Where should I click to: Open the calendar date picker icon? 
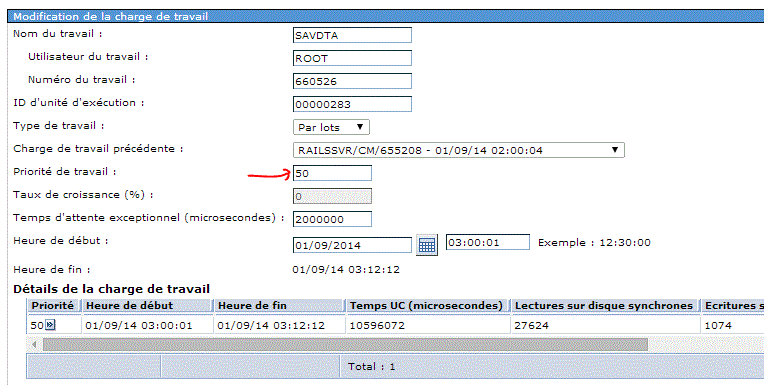(x=427, y=245)
